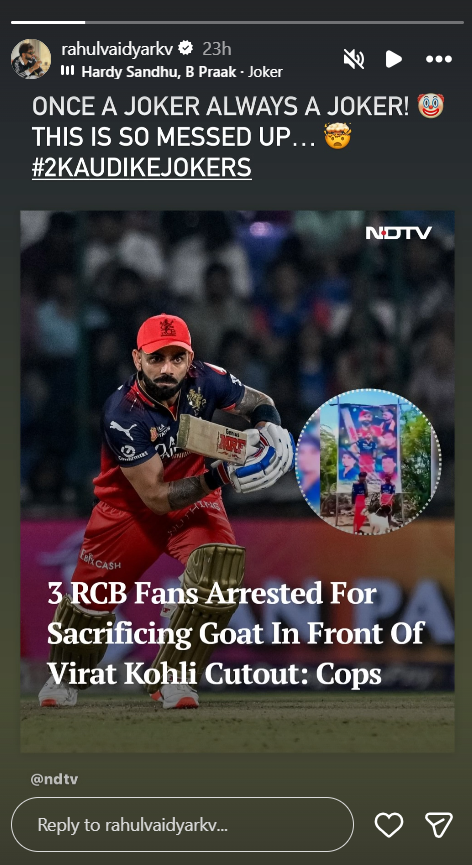
Task: Click the story progress bar at top
Action: 237,23
